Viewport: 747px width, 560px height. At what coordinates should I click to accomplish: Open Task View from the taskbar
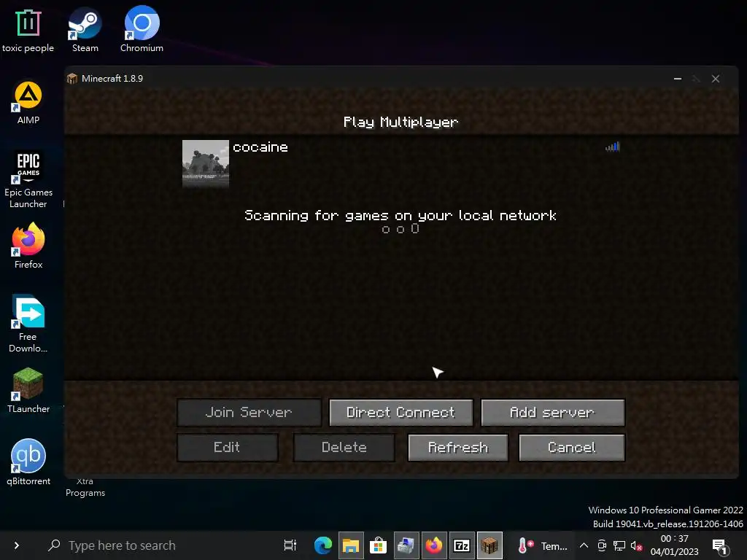[x=290, y=545]
